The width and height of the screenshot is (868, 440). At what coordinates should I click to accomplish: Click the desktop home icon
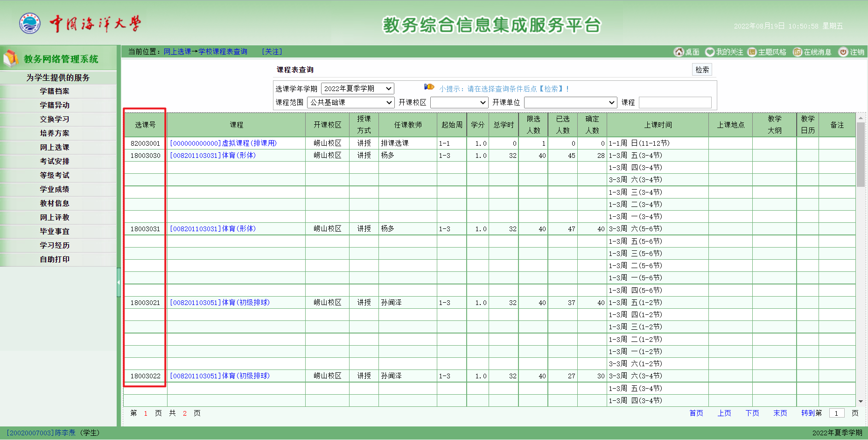coord(679,52)
